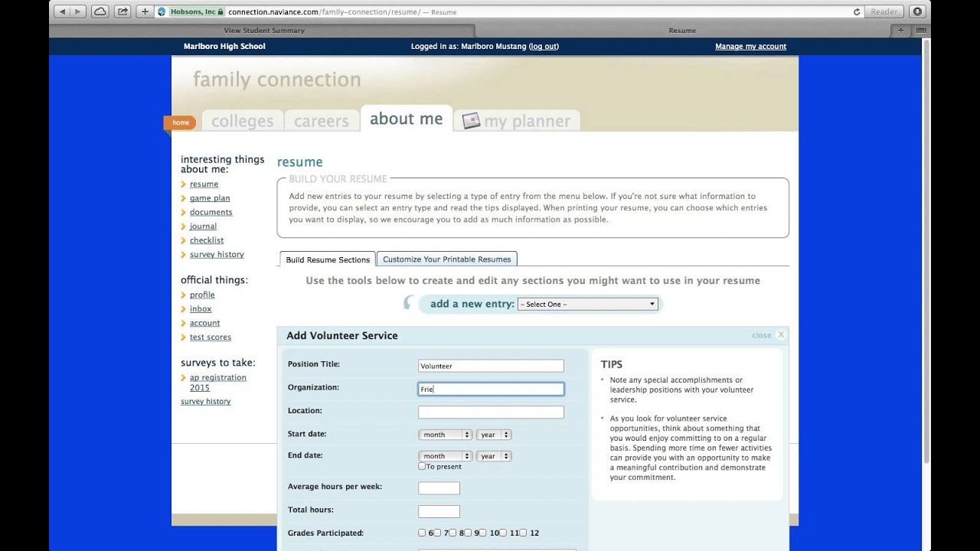Open iCloud Tabs cloud icon
980x551 pixels.
pyautogui.click(x=100, y=11)
